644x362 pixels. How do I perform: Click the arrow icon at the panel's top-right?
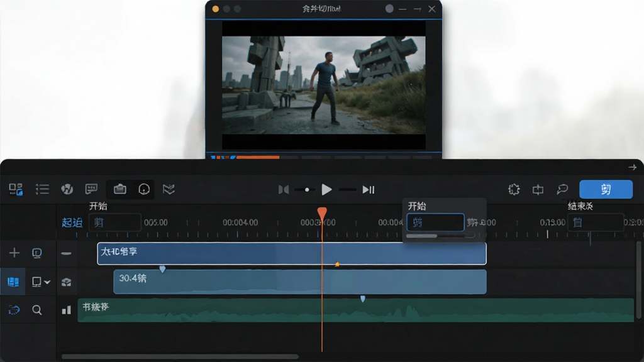click(632, 167)
